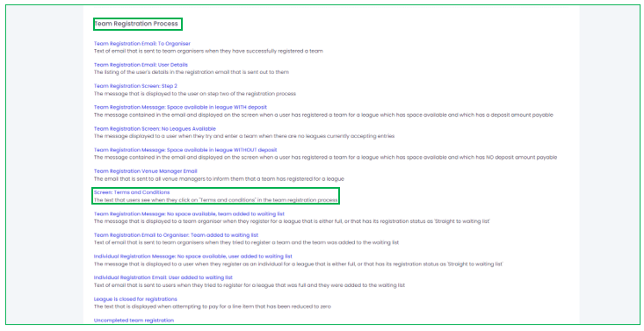
Task: Open Team Registration Message: team added to waiting list
Action: [189, 214]
